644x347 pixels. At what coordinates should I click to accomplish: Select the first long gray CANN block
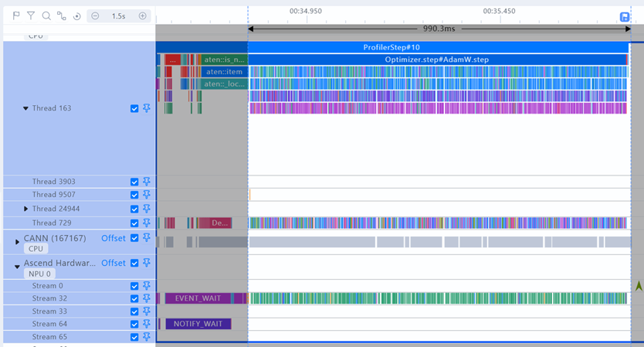312,242
